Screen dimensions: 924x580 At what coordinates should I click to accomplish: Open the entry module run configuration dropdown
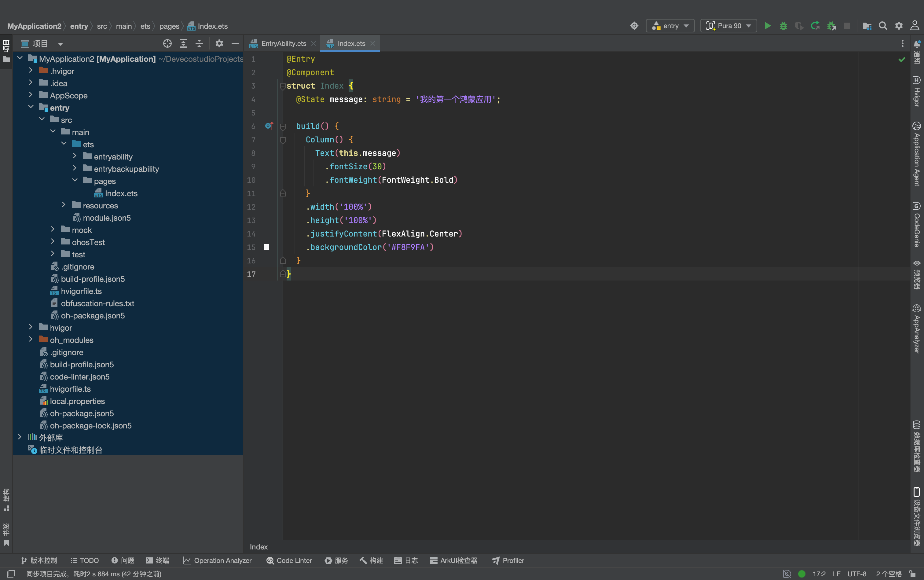(670, 26)
